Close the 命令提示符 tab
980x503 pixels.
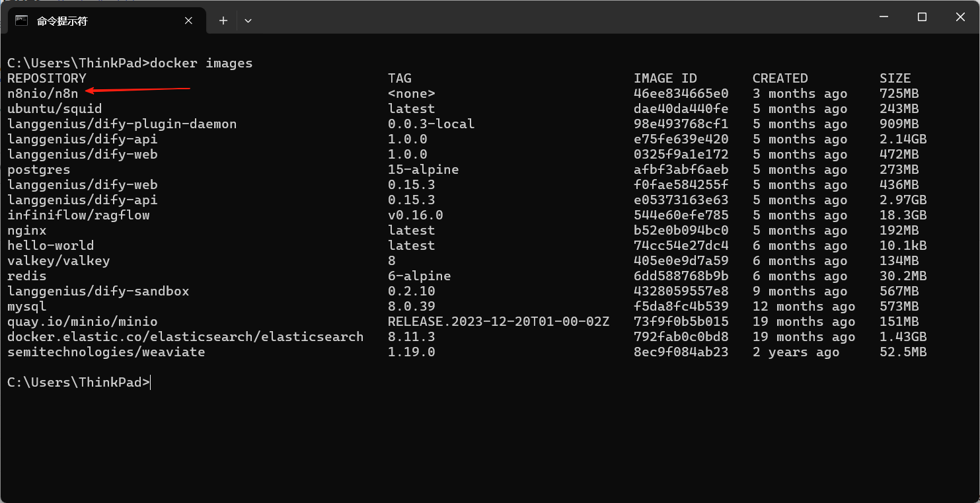point(188,20)
